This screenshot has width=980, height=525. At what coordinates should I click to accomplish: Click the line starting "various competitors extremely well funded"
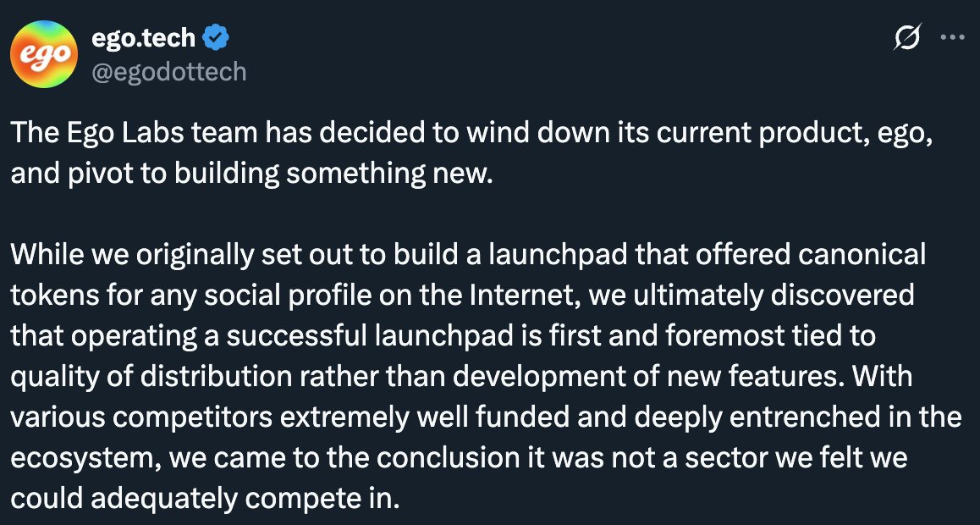[486, 417]
